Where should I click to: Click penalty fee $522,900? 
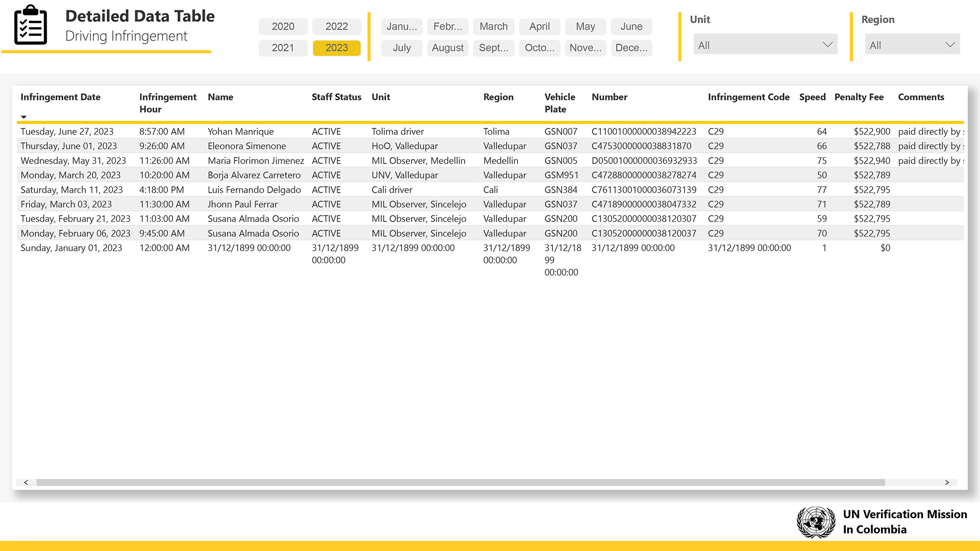pyautogui.click(x=872, y=131)
